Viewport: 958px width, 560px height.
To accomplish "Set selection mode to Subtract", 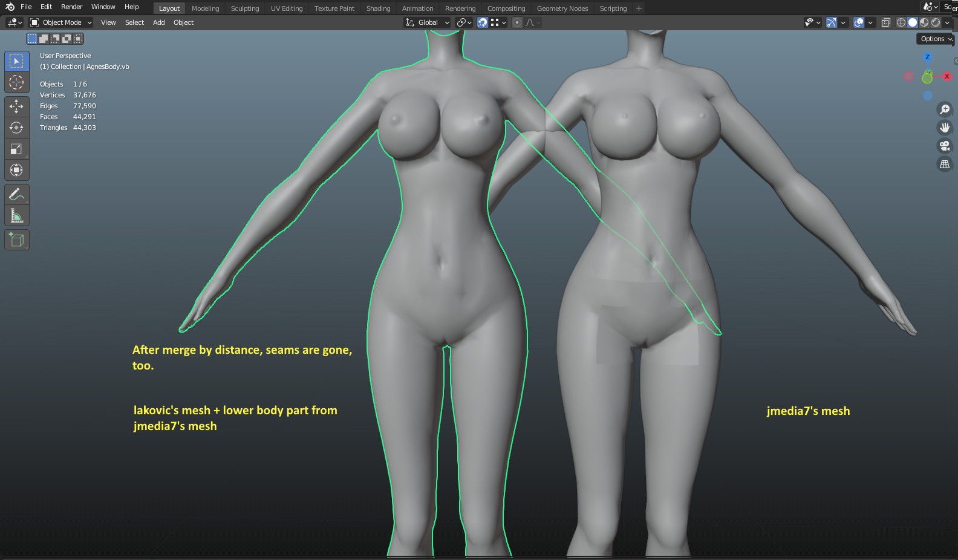I will pos(55,39).
